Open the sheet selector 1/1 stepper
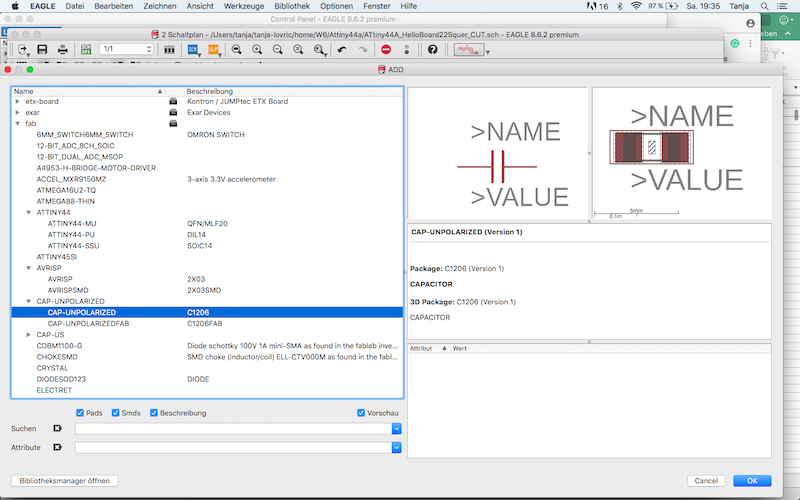This screenshot has width=800, height=500. point(149,49)
